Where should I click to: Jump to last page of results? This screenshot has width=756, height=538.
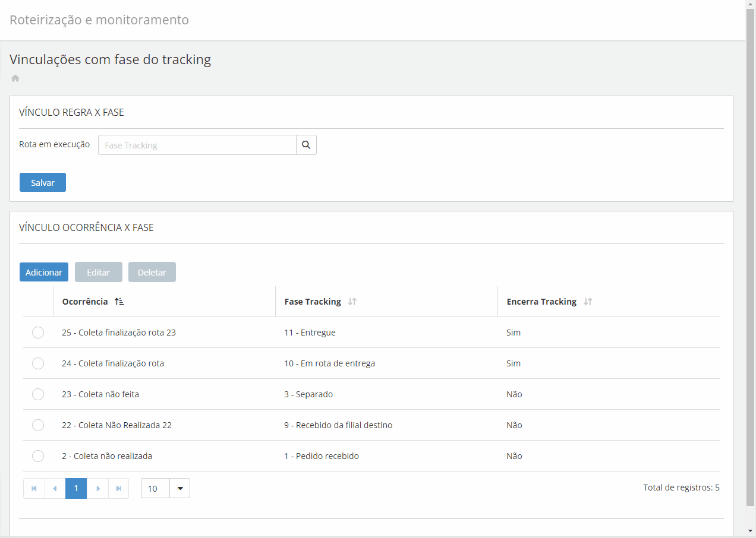pyautogui.click(x=119, y=488)
